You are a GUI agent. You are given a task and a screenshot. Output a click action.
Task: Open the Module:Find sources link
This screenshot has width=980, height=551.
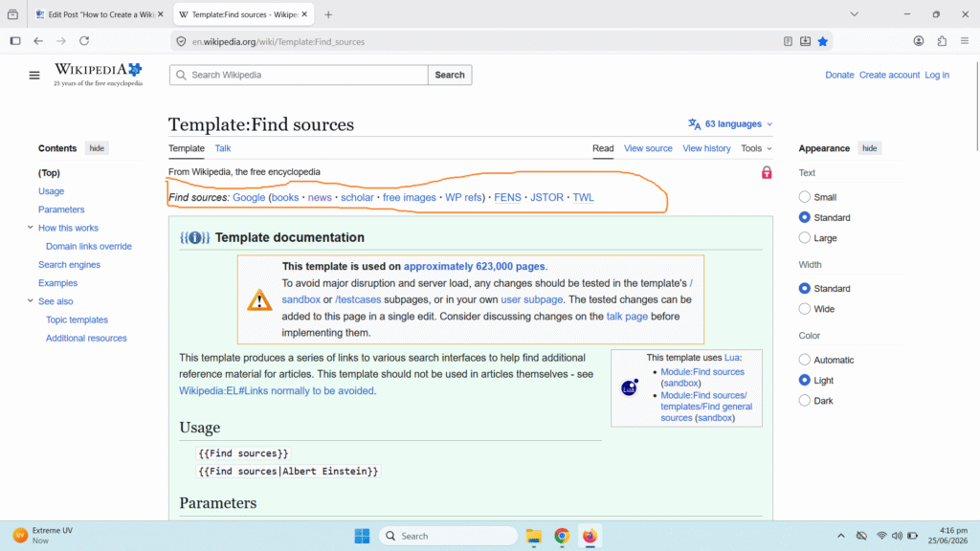click(x=702, y=372)
